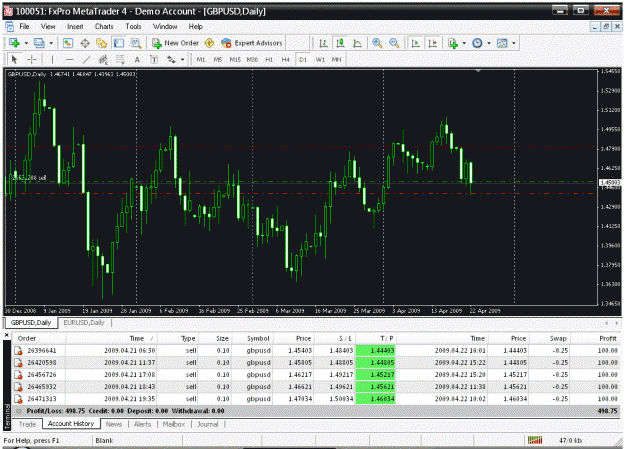Screen dimensions: 625x449
Task: Open the Profiles toolbar icon
Action: point(39,43)
